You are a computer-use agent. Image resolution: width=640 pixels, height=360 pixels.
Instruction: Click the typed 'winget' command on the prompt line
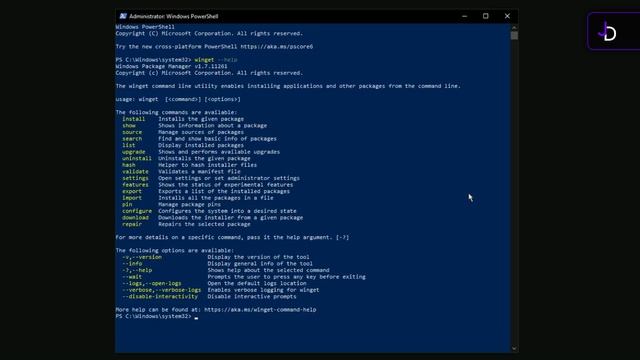coord(204,60)
